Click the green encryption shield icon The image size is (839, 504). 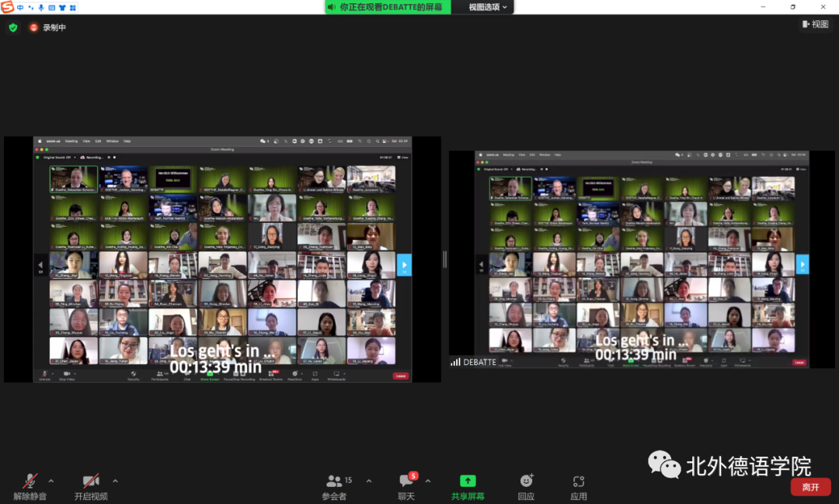[x=12, y=27]
